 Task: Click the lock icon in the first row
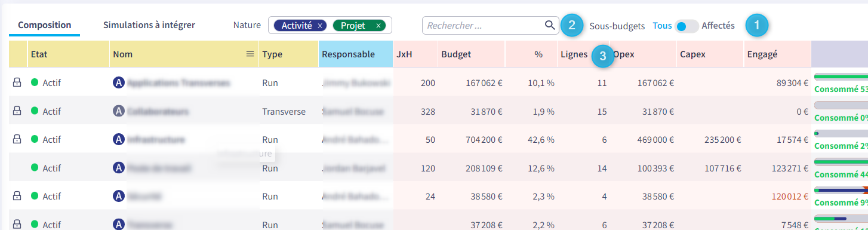coord(17,82)
